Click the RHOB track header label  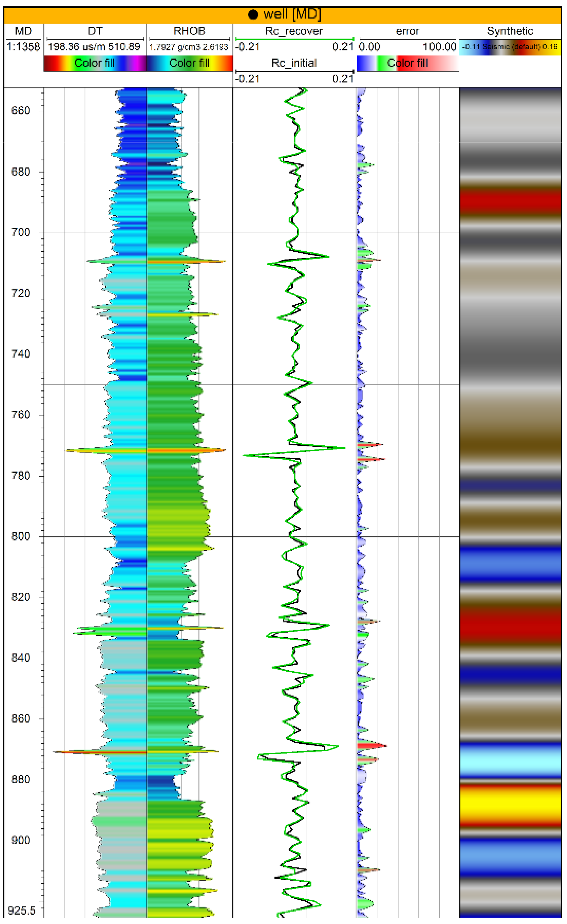(189, 31)
